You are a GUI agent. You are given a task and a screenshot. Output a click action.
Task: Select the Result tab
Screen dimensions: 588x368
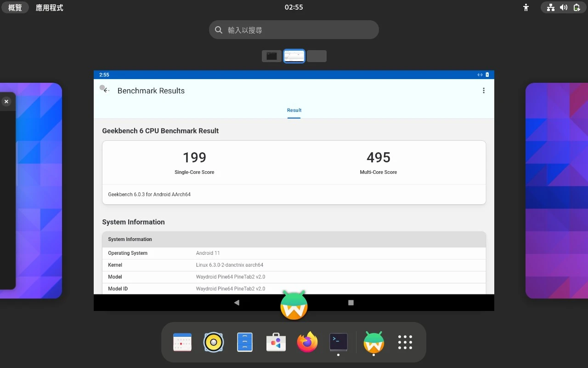point(294,110)
